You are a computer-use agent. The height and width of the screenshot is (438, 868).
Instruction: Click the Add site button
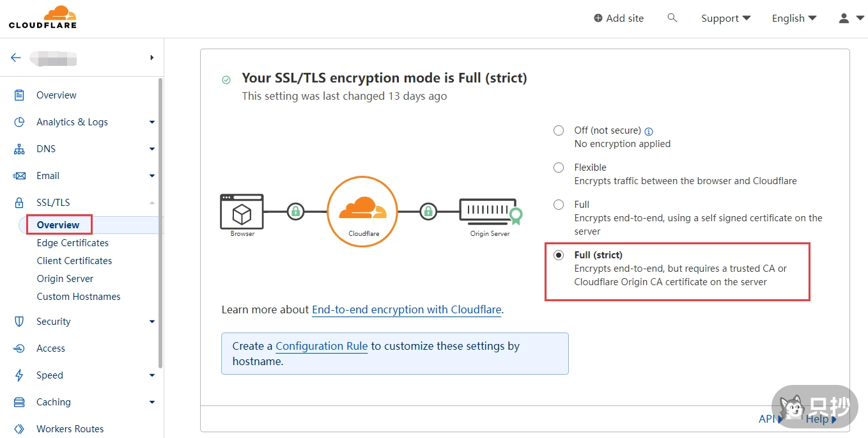618,18
